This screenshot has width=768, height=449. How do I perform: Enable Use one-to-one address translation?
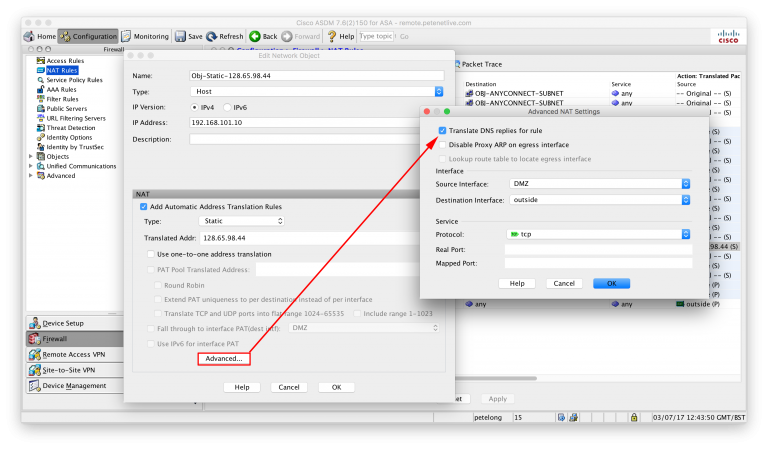click(x=151, y=254)
